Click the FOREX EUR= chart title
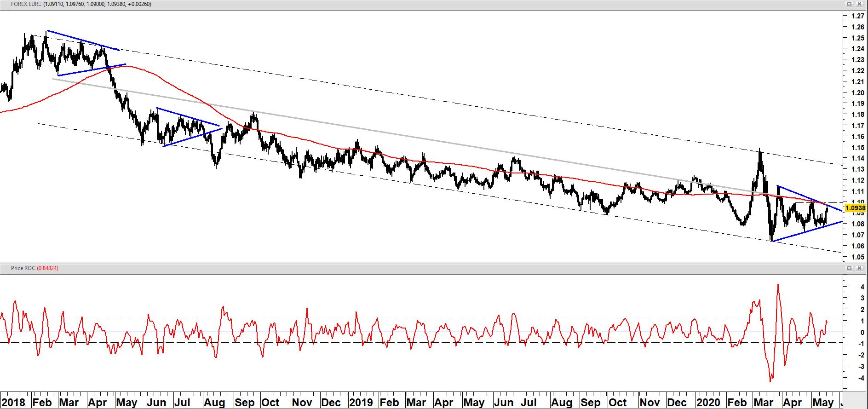The height and width of the screenshot is (409, 868). [x=26, y=4]
